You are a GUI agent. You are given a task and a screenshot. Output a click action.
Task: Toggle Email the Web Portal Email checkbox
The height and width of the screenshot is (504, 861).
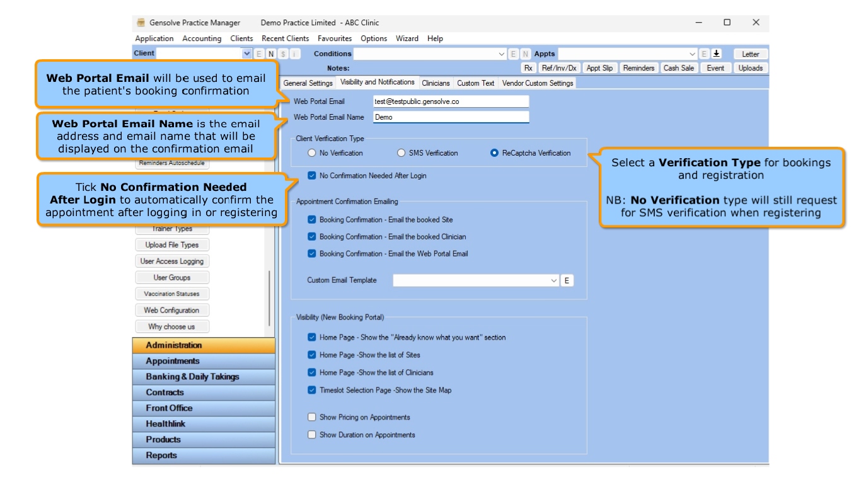[311, 254]
